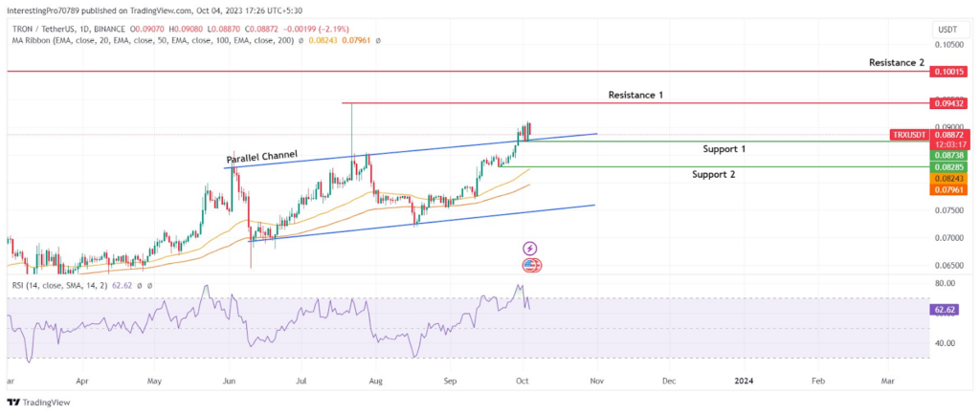Click the purple 62.62 RSI axis label

(944, 309)
